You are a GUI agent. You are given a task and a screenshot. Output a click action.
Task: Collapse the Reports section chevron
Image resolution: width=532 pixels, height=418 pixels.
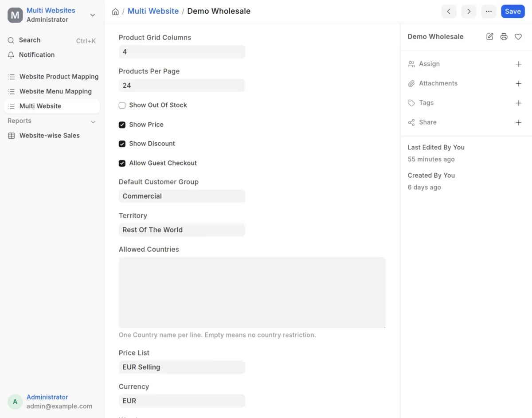[x=93, y=121]
